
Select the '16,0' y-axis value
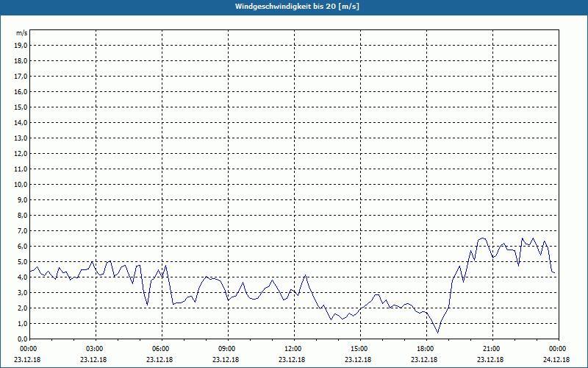[21, 91]
